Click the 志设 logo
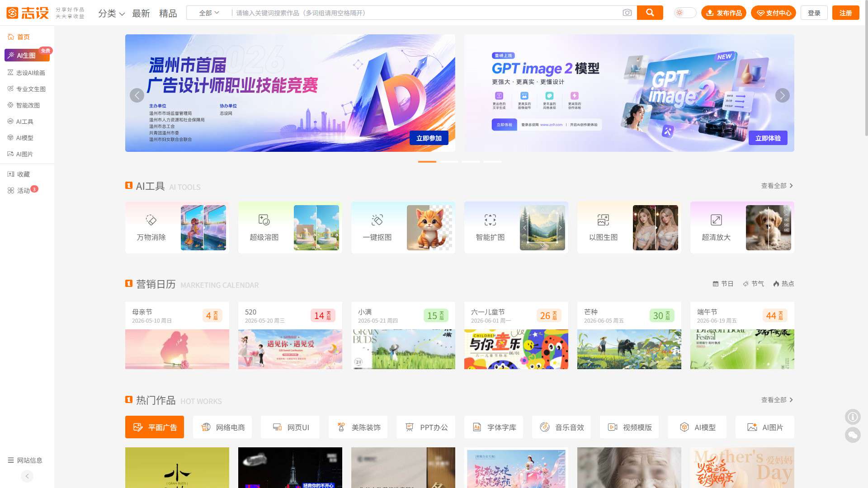868x488 pixels. 28,13
